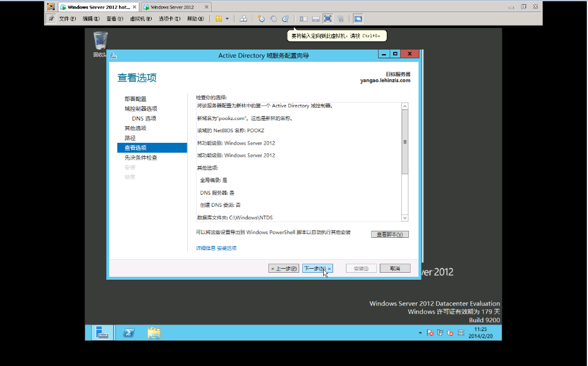Click the 取消 button

tap(395, 268)
